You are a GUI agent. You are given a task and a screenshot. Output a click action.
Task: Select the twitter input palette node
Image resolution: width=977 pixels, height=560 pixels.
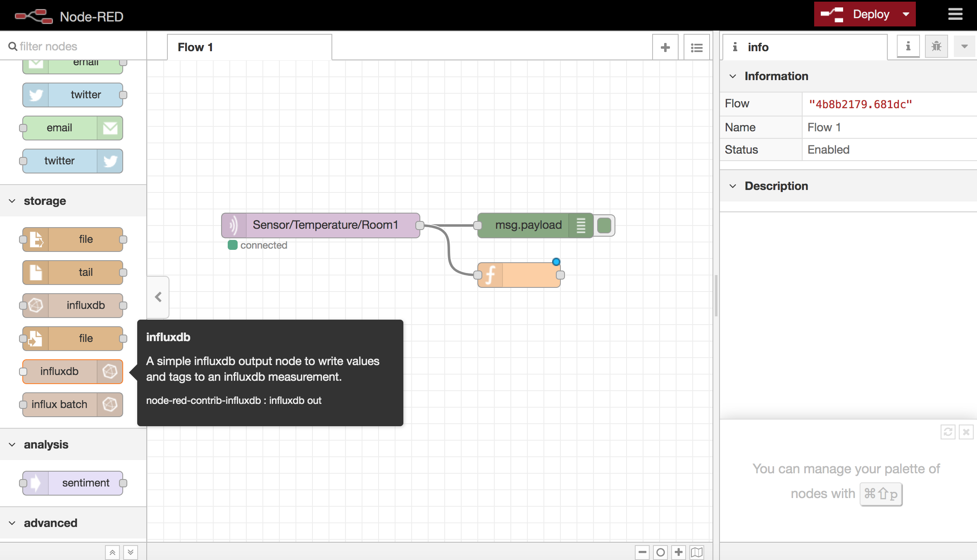coord(73,95)
